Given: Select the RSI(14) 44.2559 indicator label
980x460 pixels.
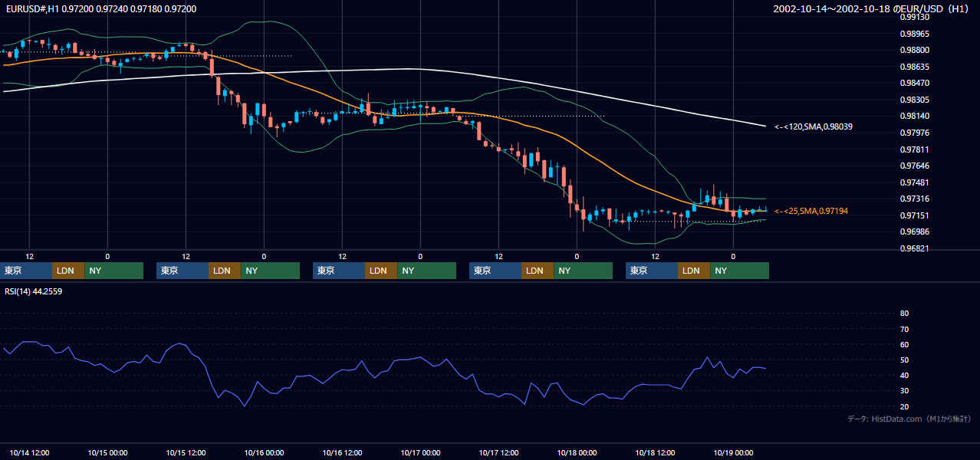Looking at the screenshot, I should click(33, 291).
